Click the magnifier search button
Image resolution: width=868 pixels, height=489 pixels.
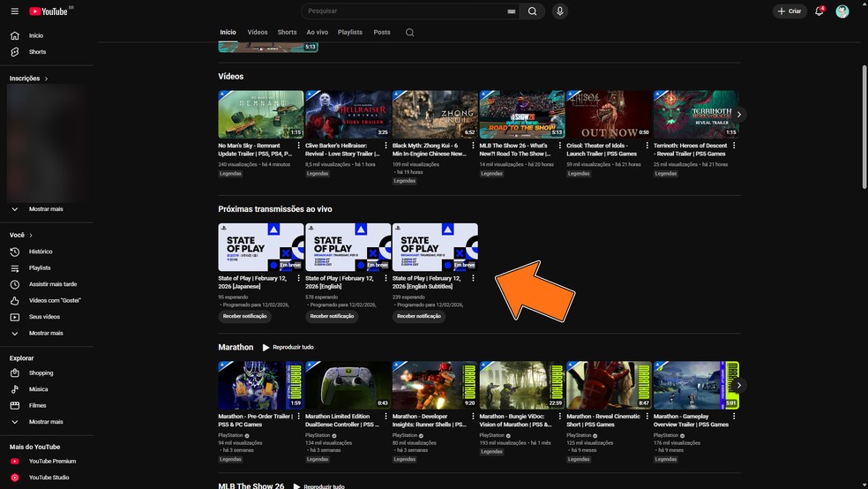point(532,11)
